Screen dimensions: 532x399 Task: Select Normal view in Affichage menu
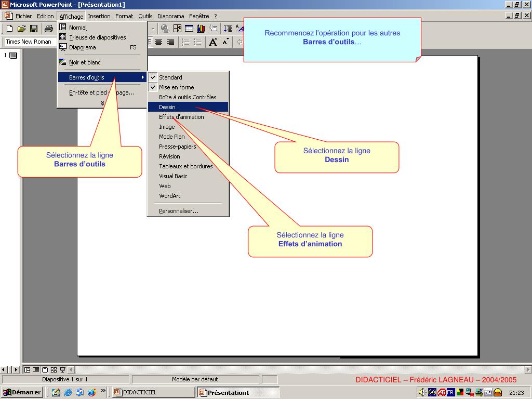tap(102, 28)
